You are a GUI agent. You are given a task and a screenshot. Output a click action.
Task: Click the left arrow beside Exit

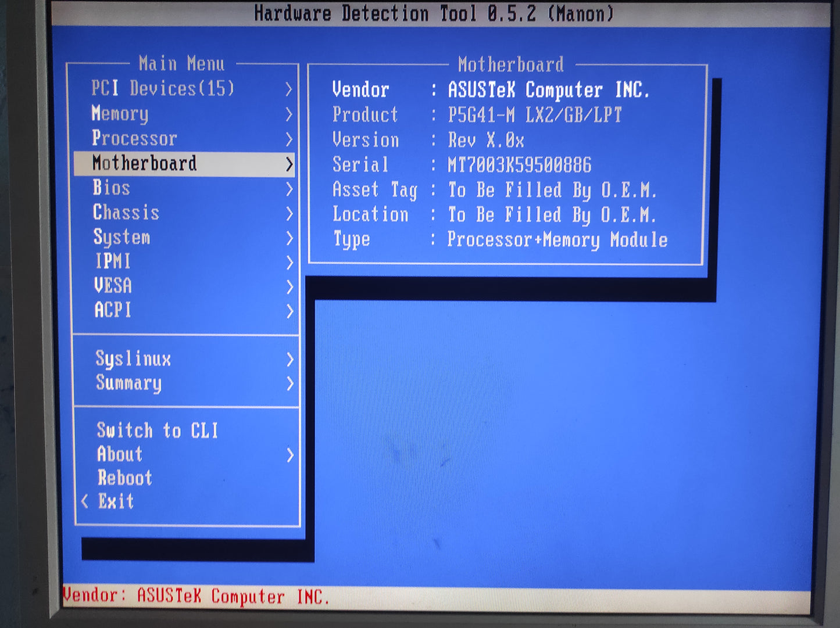(x=85, y=501)
